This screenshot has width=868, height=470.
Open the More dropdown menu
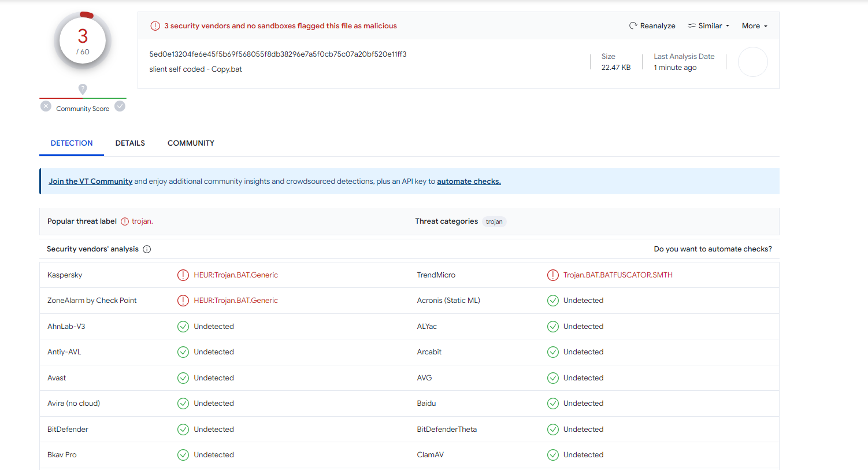pos(754,25)
